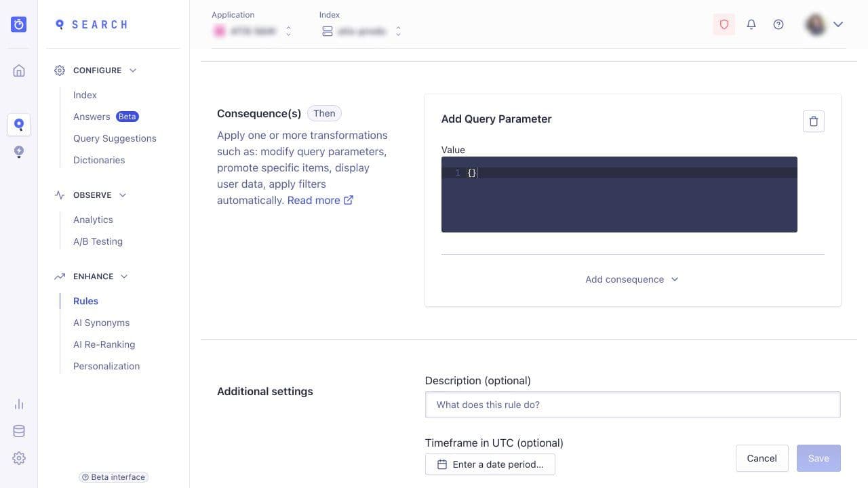Viewport: 868px width, 488px height.
Task: Click the Configure gear icon
Action: coord(60,70)
